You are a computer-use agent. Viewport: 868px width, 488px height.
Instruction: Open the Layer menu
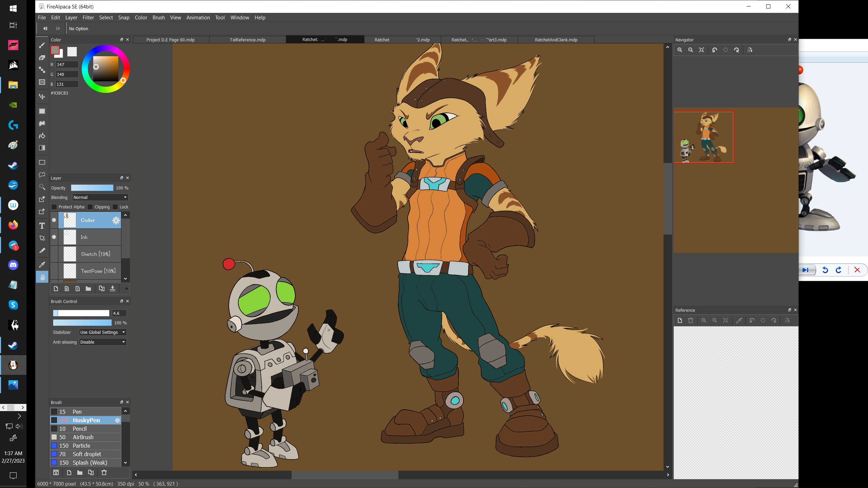(71, 18)
